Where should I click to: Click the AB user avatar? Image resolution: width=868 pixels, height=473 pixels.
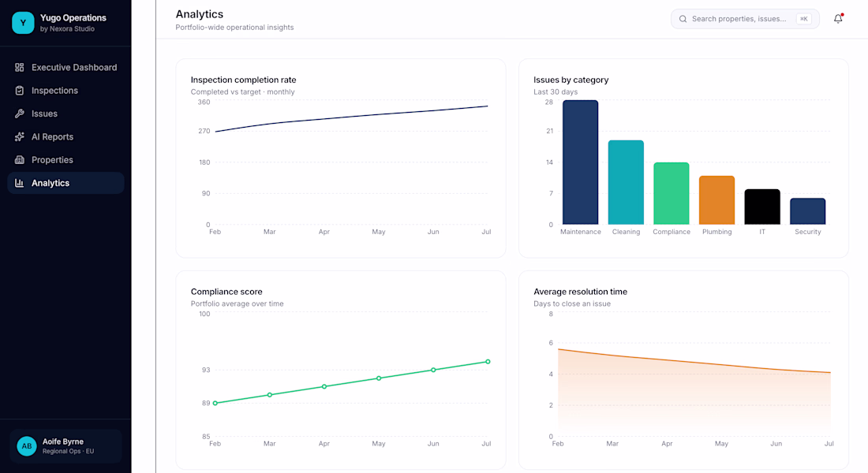pyautogui.click(x=27, y=446)
